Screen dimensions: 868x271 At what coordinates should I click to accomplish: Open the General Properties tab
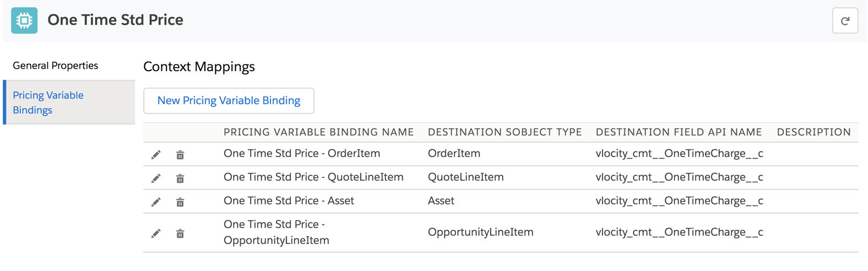point(56,66)
